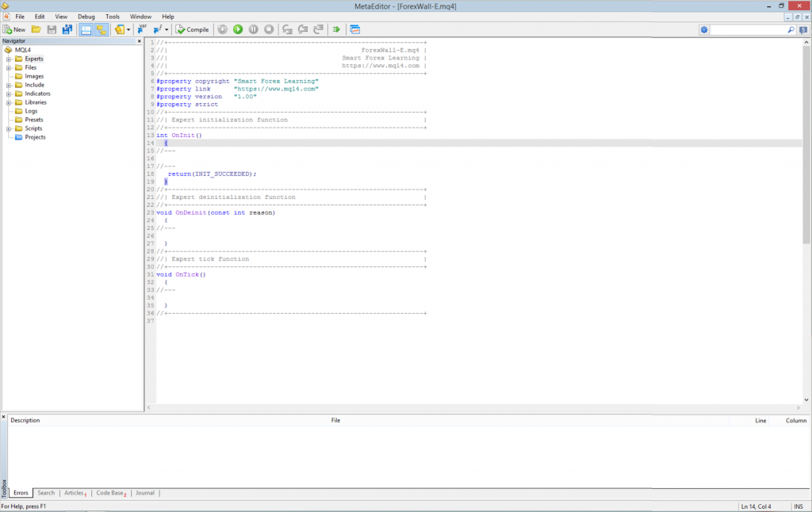Expand the Indicators folder tree node
The image size is (812, 512).
pyautogui.click(x=9, y=94)
